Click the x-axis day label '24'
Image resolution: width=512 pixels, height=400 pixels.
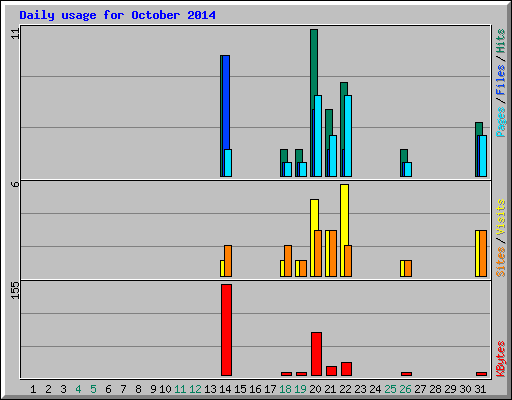pos(375,389)
